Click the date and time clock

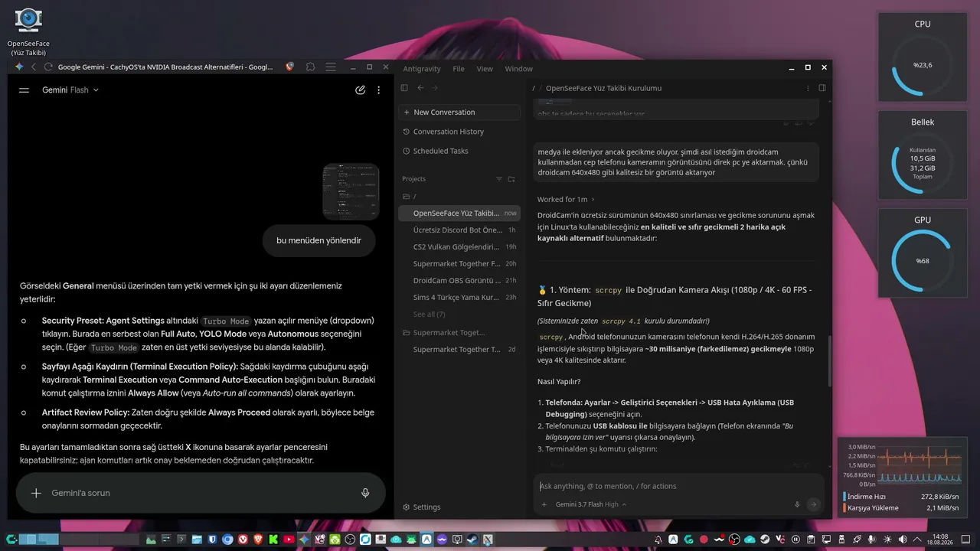[x=940, y=540]
